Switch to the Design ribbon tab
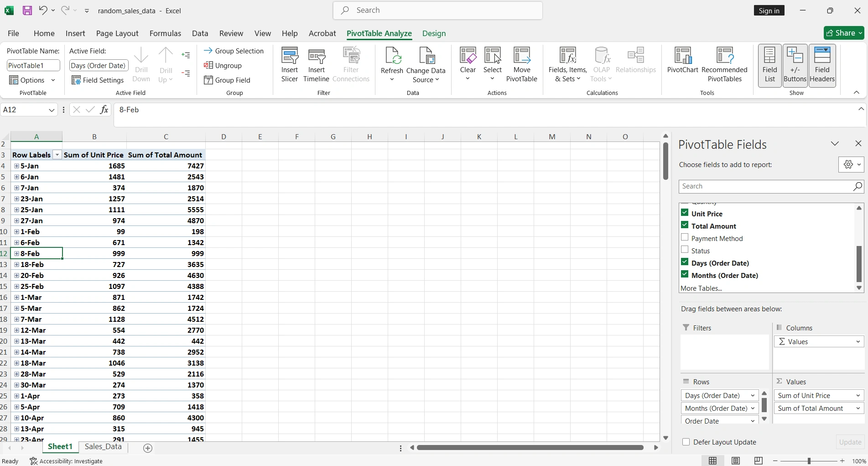The image size is (868, 466). click(434, 33)
